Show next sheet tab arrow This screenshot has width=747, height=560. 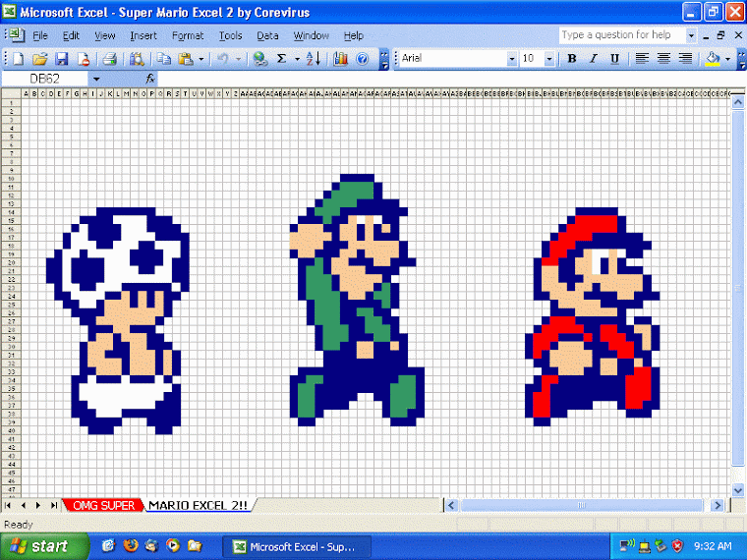[x=38, y=505]
